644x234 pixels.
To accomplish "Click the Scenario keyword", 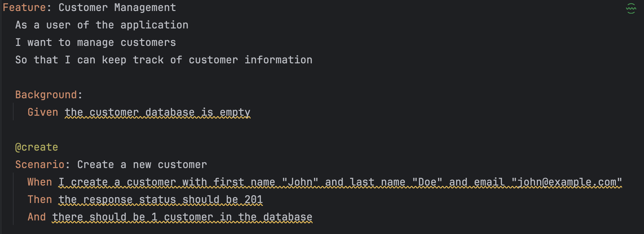I will tap(39, 165).
